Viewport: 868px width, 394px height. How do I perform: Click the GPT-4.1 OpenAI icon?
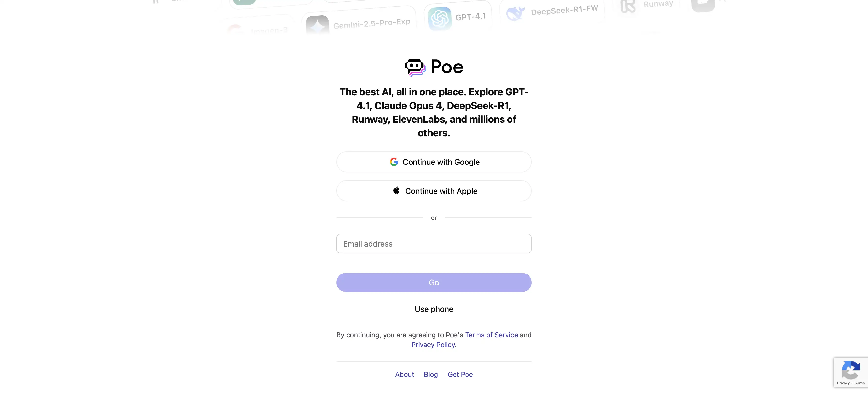pyautogui.click(x=439, y=18)
